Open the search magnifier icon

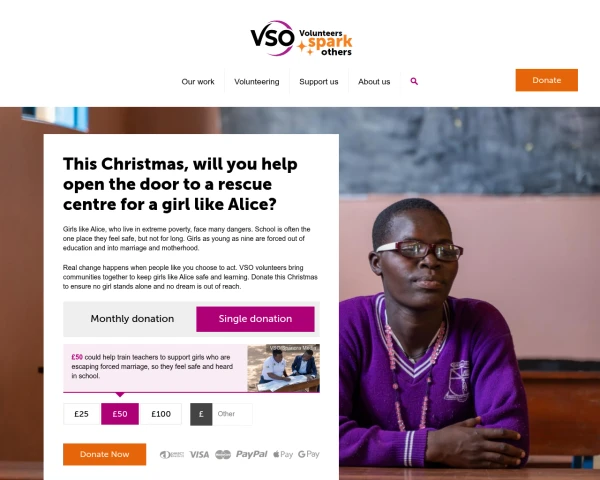click(x=414, y=81)
